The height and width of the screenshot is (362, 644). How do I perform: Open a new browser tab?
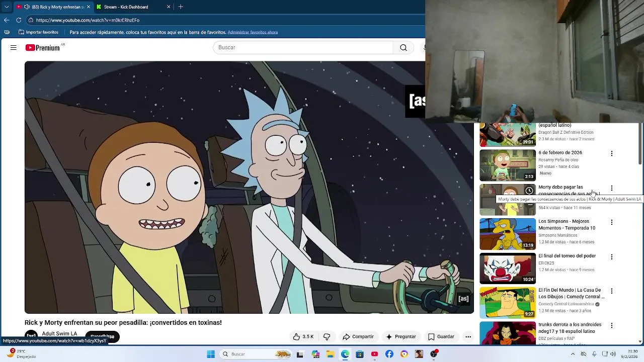pos(181,7)
